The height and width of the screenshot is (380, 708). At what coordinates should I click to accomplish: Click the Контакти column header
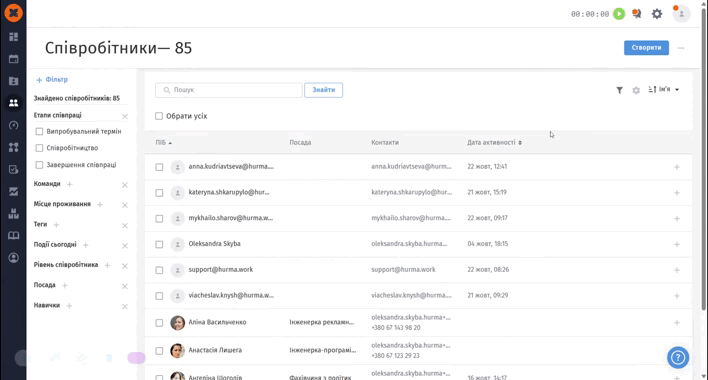pos(385,142)
